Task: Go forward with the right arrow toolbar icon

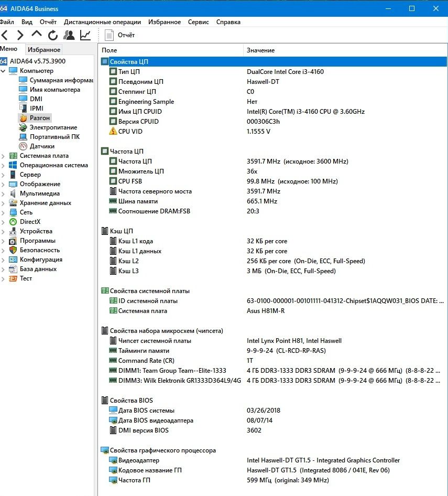Action: pos(20,35)
